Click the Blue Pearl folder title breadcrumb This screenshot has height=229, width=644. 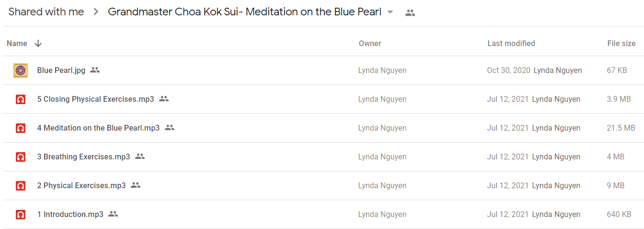(245, 12)
